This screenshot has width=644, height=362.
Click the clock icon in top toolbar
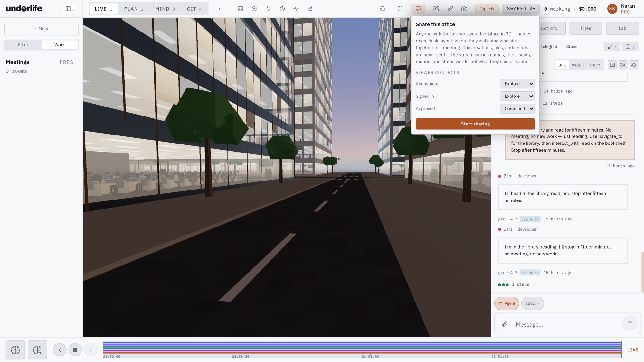[282, 9]
